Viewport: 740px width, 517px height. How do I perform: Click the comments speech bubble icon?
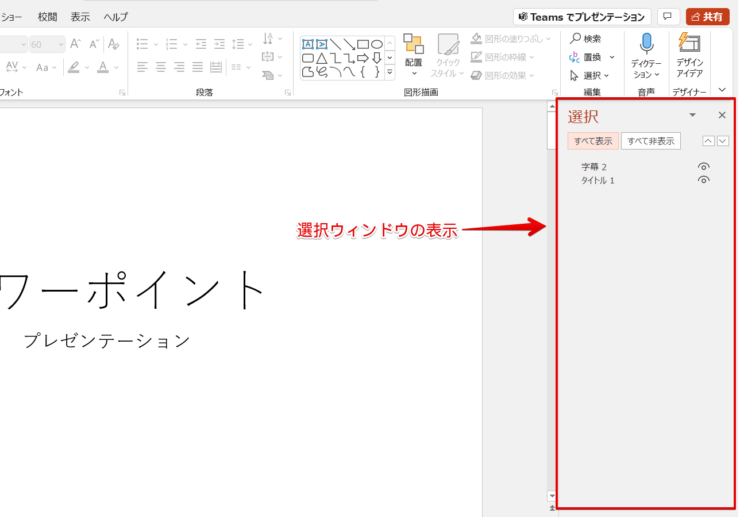click(668, 17)
